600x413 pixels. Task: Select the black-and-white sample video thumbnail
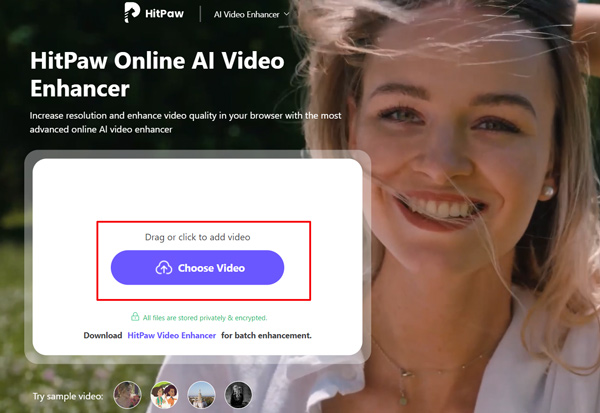coord(238,395)
